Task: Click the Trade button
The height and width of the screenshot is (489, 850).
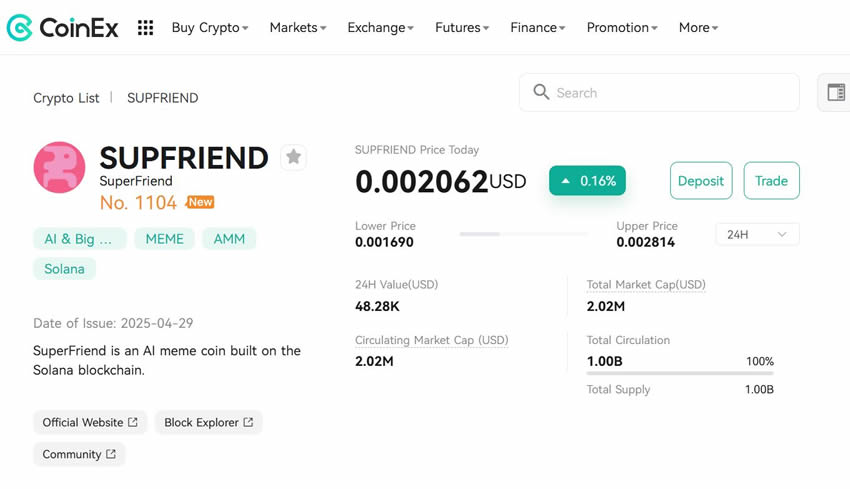Action: (x=771, y=181)
